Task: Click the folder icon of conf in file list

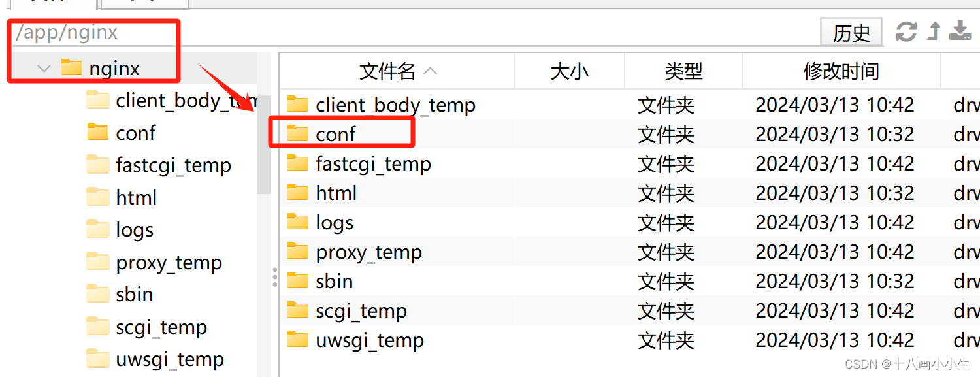Action: [298, 133]
